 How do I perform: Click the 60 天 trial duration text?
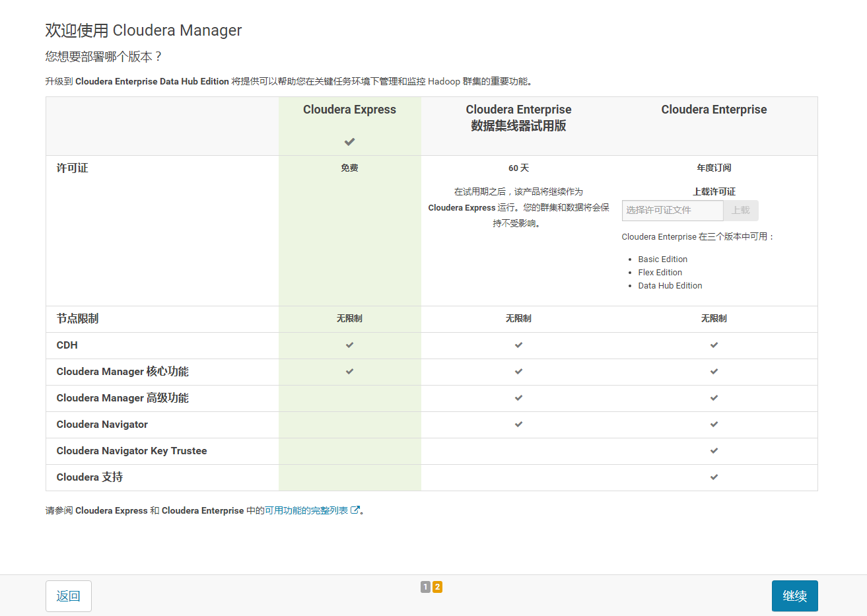click(x=518, y=168)
